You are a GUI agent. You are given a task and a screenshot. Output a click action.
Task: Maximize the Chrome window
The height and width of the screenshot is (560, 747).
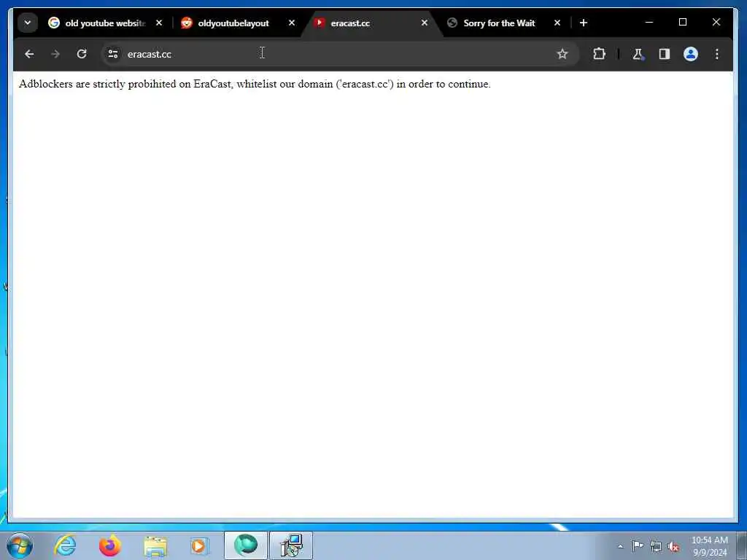pos(683,23)
